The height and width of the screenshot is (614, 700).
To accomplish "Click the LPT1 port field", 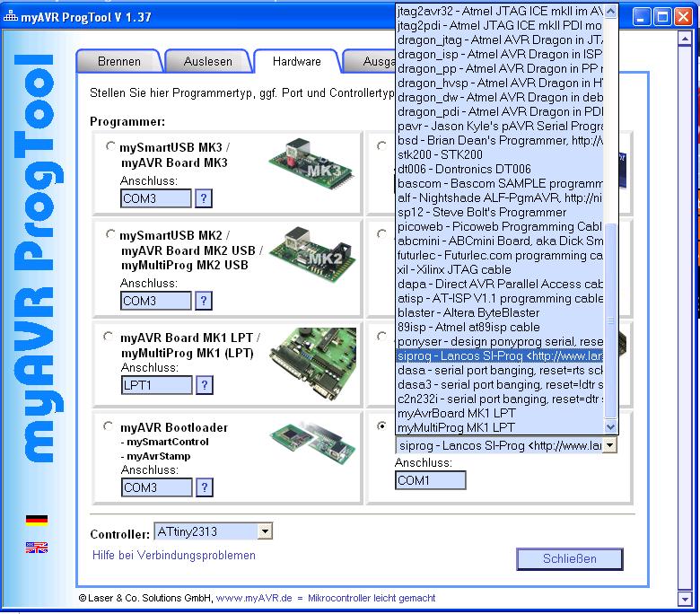I will pos(157,385).
